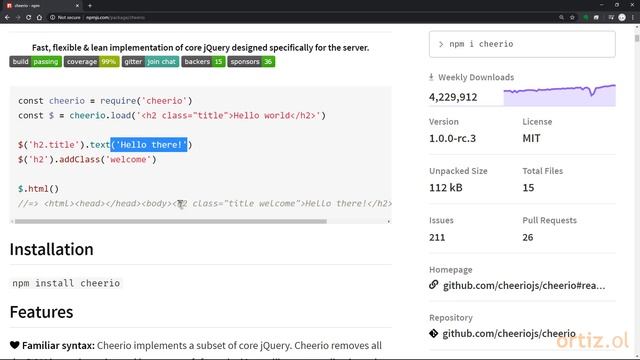Go back with the browser back arrow

(7, 18)
